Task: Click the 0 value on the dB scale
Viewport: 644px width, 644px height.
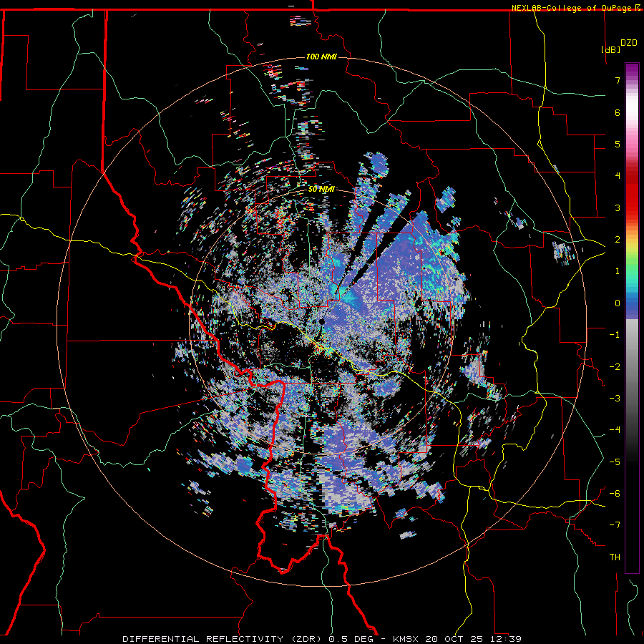Action: [618, 303]
